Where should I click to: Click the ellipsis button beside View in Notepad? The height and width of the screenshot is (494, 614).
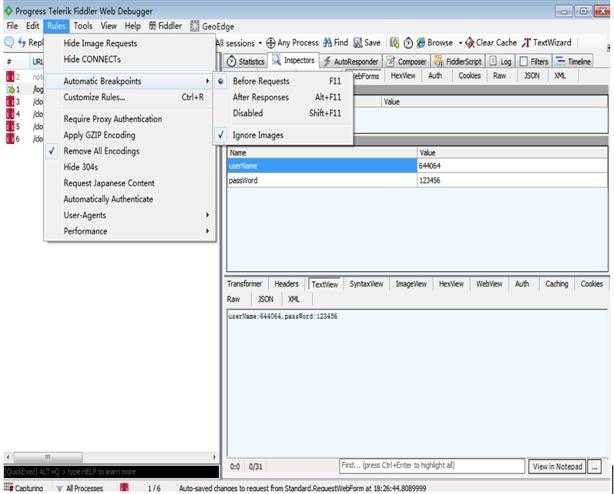coord(594,467)
